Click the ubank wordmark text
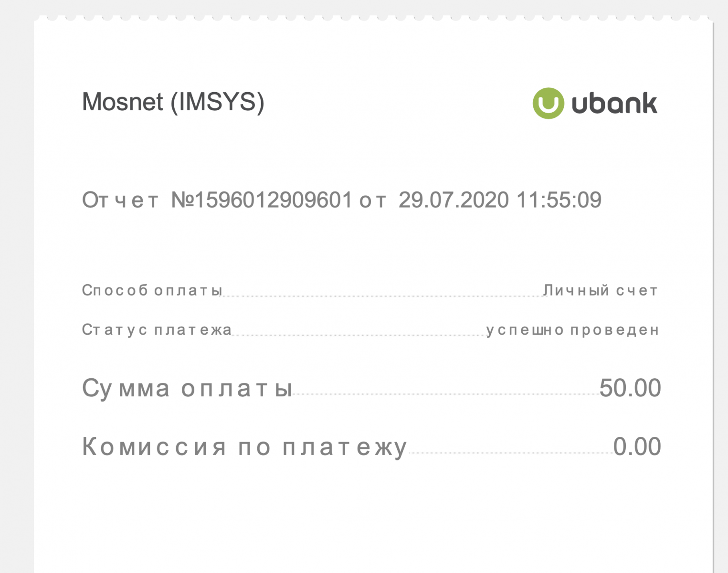 [x=614, y=104]
